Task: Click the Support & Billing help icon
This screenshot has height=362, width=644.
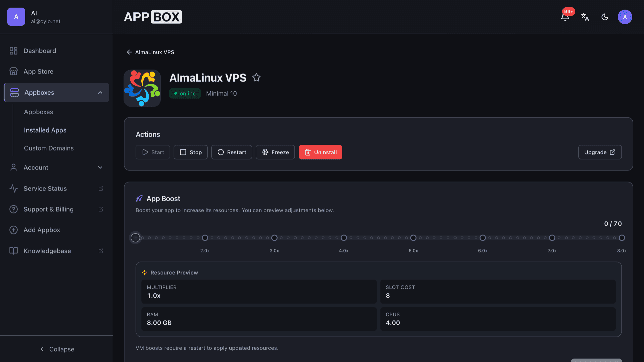Action: tap(13, 209)
